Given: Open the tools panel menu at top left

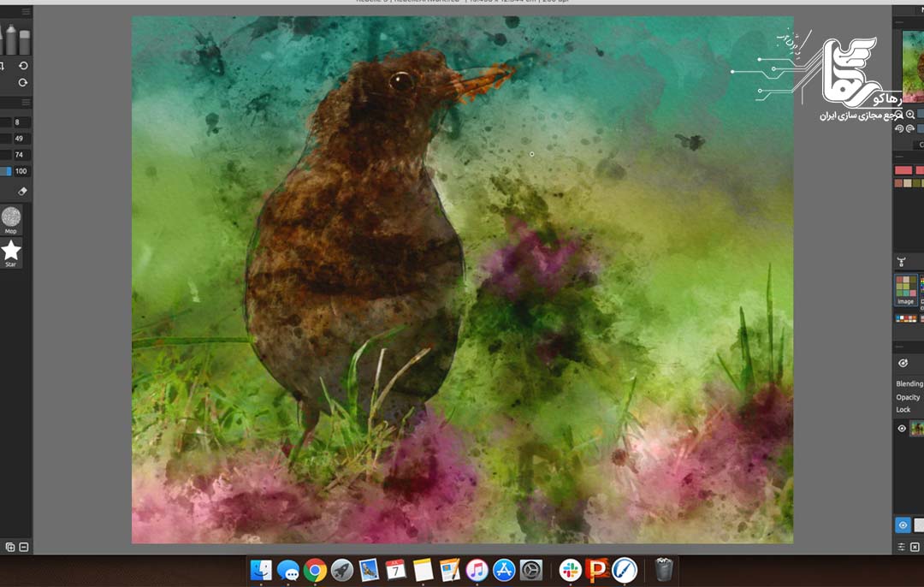Looking at the screenshot, I should click(26, 12).
